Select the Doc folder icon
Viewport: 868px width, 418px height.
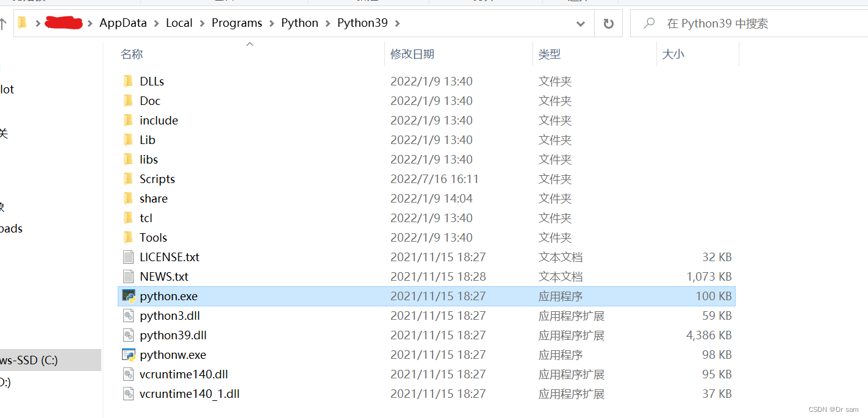pos(128,101)
